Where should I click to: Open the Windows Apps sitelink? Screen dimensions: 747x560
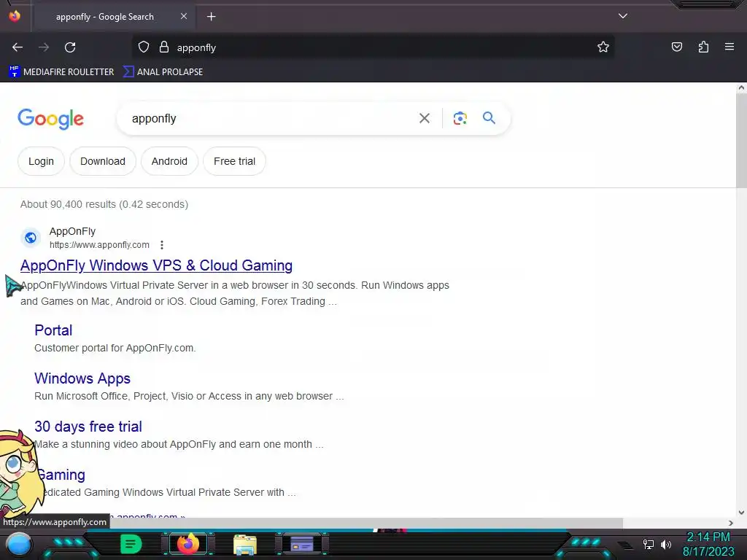tap(82, 378)
